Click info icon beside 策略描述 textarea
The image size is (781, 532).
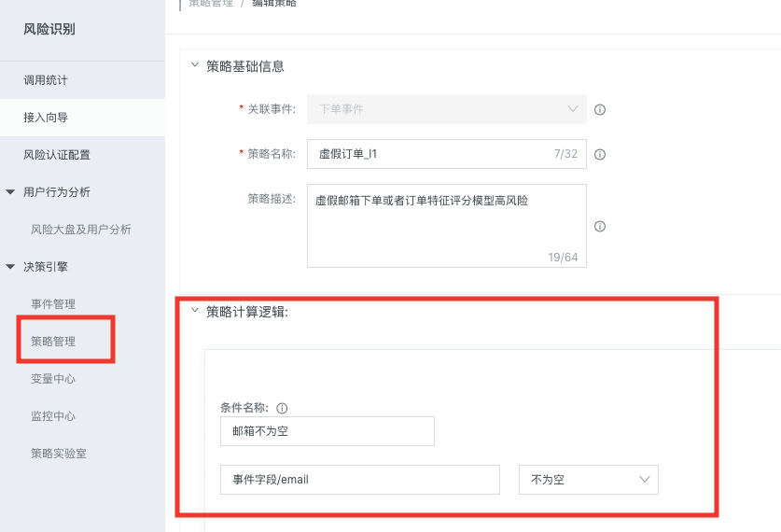(600, 226)
